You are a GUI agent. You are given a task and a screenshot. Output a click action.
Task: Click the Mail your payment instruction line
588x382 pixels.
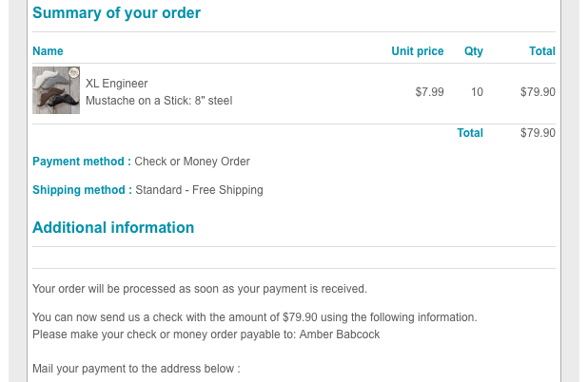coord(136,369)
